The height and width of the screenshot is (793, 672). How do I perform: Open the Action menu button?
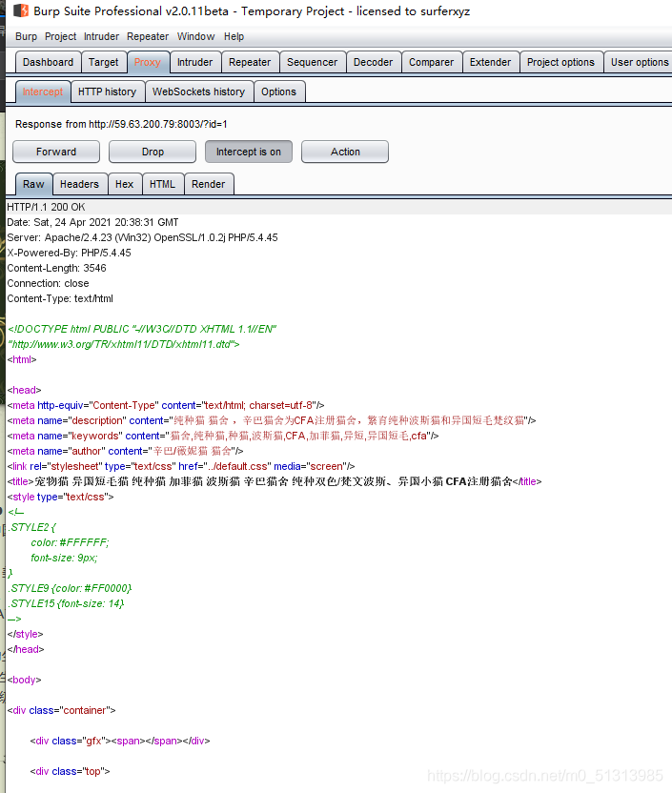click(x=345, y=152)
